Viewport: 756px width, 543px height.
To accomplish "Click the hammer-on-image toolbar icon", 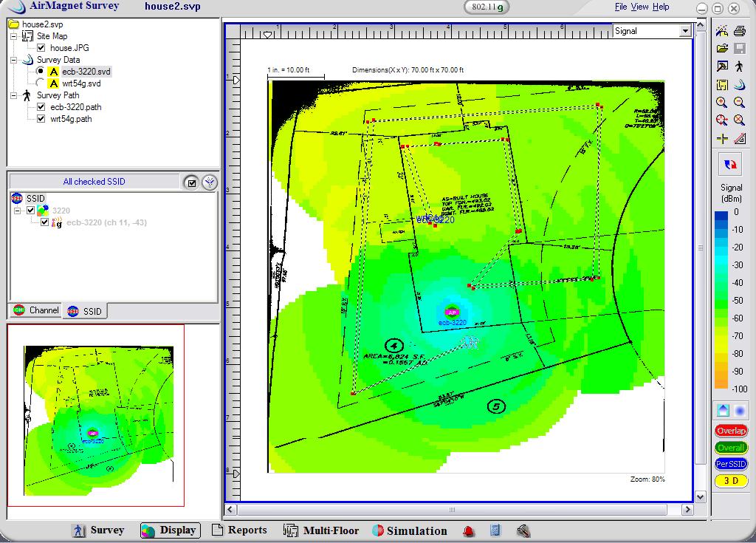I will pyautogui.click(x=722, y=66).
